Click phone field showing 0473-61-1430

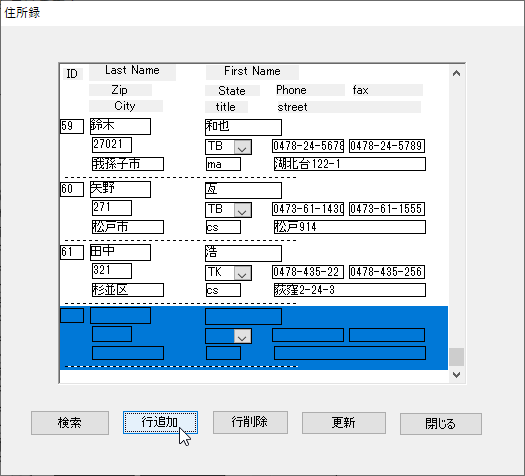[308, 209]
